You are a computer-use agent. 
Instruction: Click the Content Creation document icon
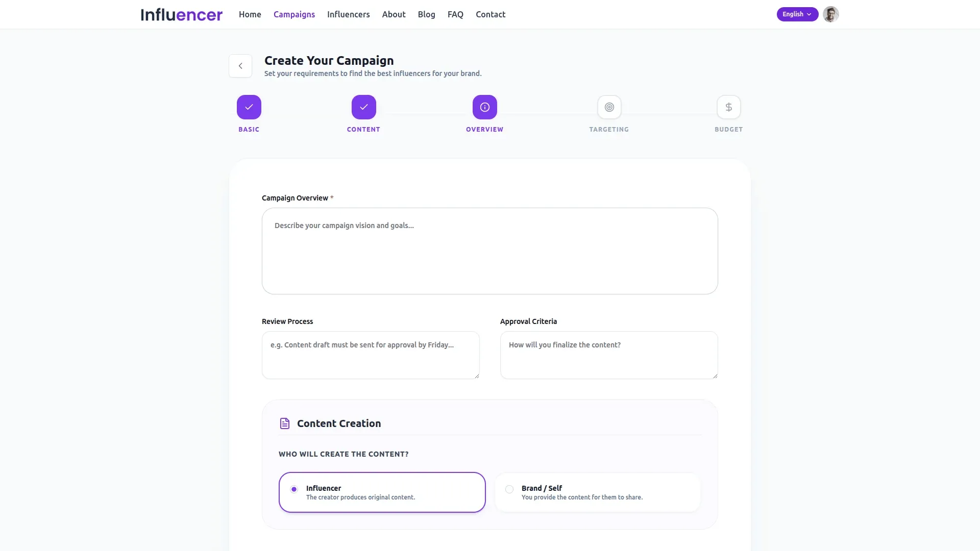coord(285,423)
